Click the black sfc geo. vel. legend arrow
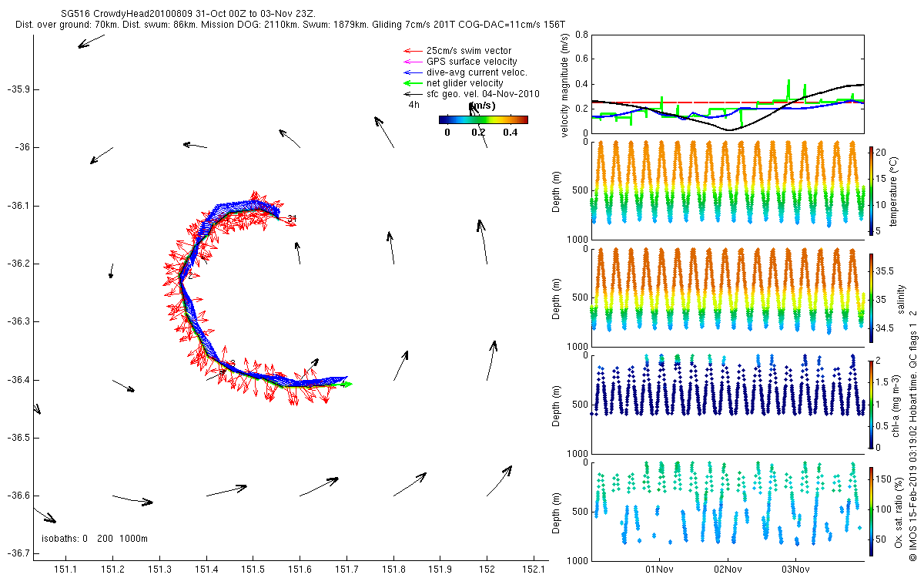The height and width of the screenshot is (578, 924). (413, 94)
